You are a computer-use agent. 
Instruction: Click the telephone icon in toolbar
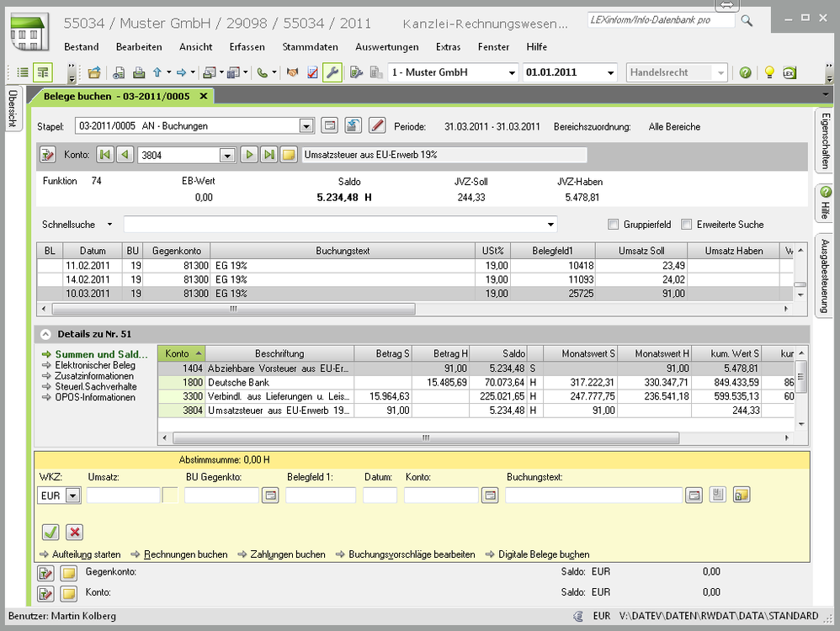263,72
